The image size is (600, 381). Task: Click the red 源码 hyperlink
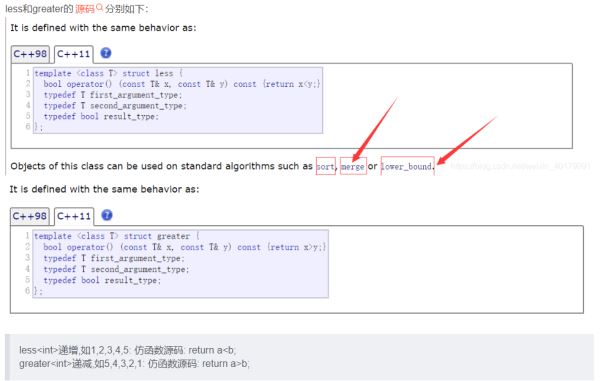pos(85,8)
